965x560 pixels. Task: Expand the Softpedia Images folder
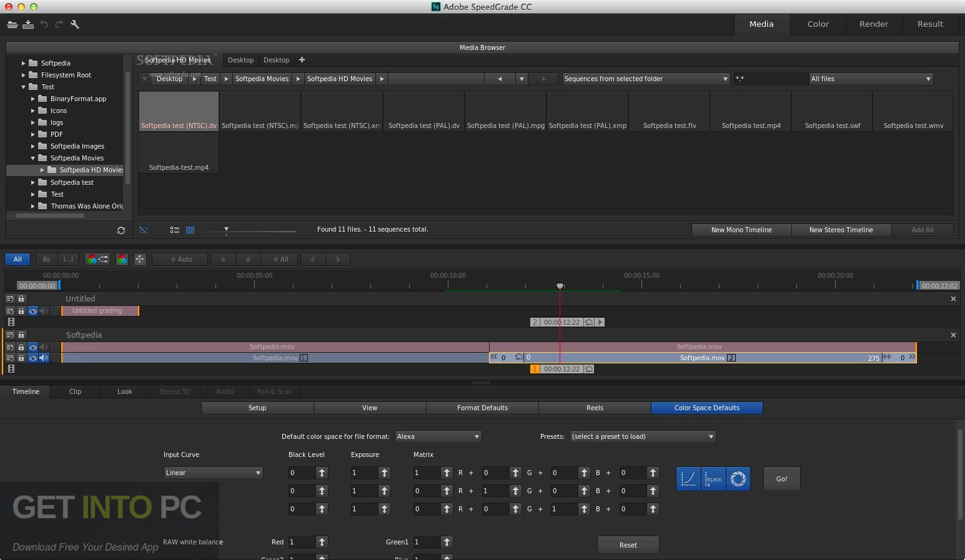pos(33,146)
